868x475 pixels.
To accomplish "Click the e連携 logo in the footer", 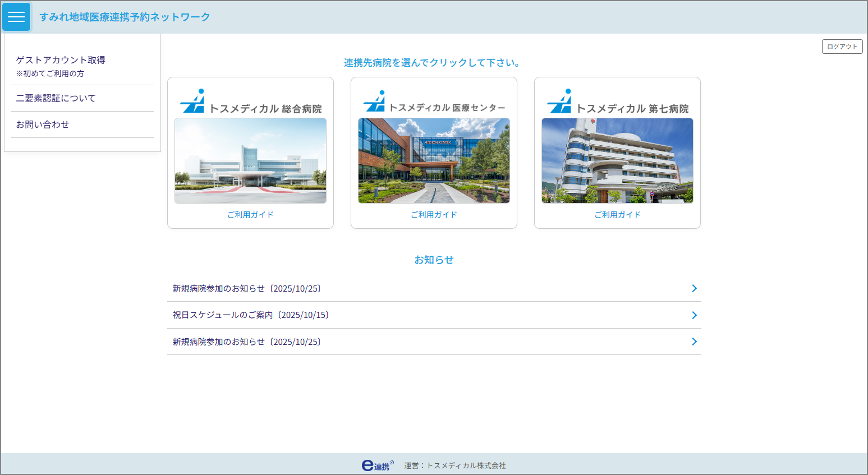I will click(x=378, y=465).
